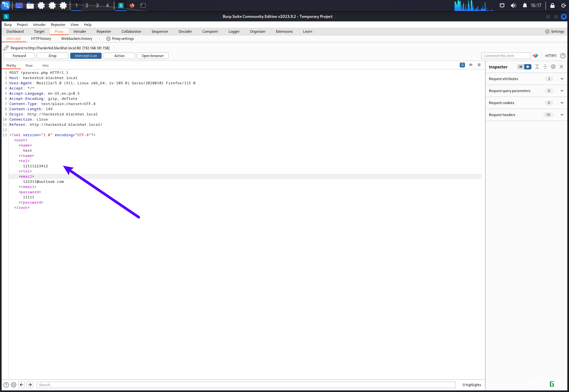Click the help question mark near HTTP/1
Viewport: 569px width, 392px height.
point(563,56)
